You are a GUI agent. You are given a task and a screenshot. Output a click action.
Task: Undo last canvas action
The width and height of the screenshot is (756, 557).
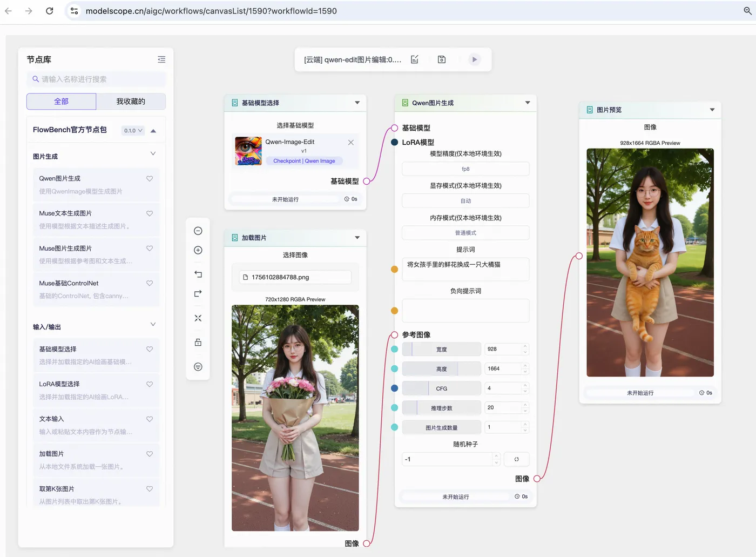[x=198, y=274]
